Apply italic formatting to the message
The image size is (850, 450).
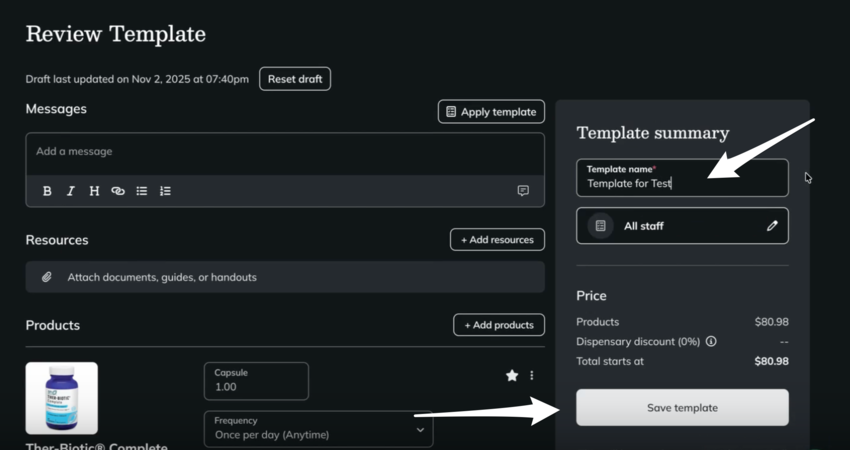click(71, 191)
